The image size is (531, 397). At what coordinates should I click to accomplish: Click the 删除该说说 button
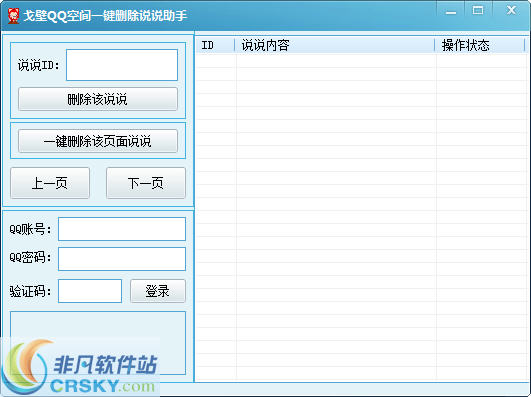coord(98,99)
